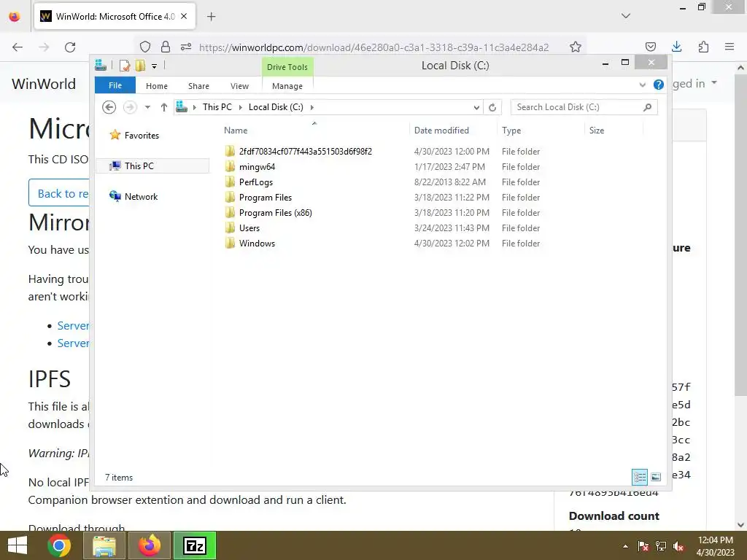747x560 pixels.
Task: Go up one folder level
Action: [x=164, y=107]
